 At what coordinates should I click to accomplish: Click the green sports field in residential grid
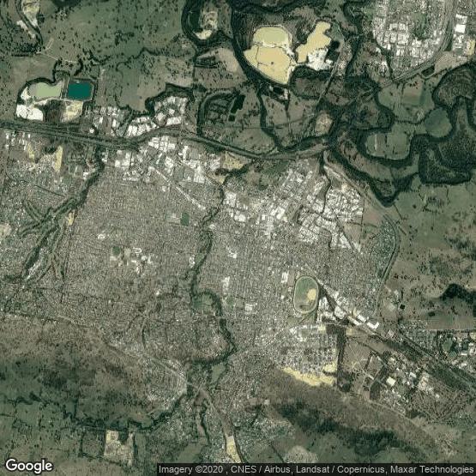pos(184,219)
